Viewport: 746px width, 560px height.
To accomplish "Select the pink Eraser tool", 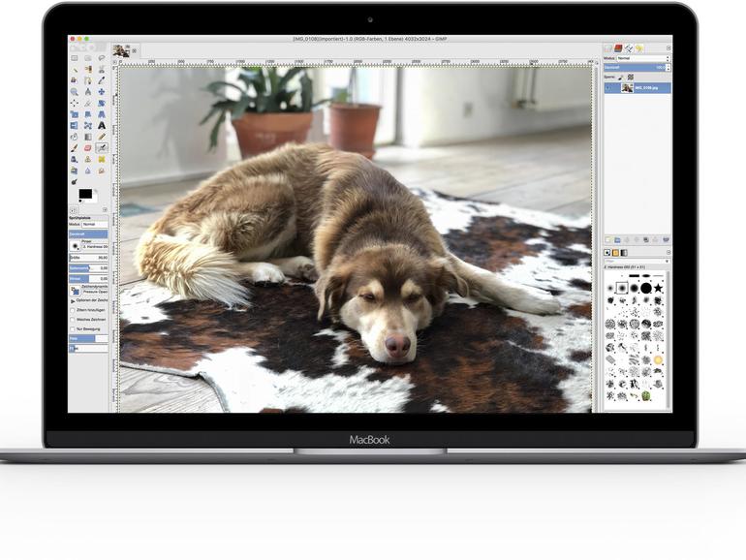I will point(88,148).
